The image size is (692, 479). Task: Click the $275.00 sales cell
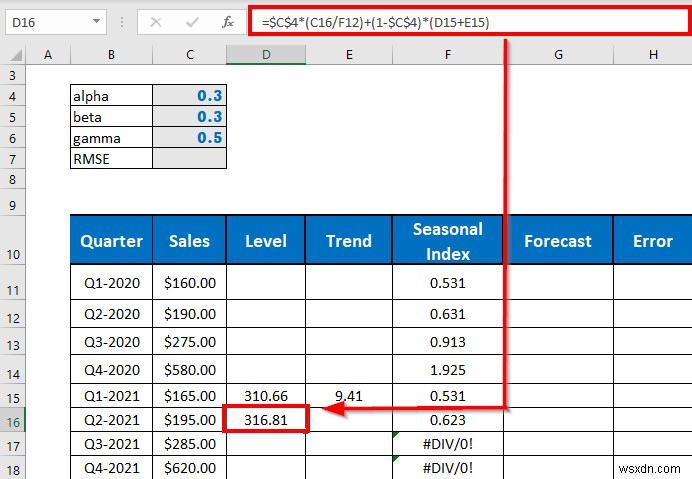coord(189,342)
